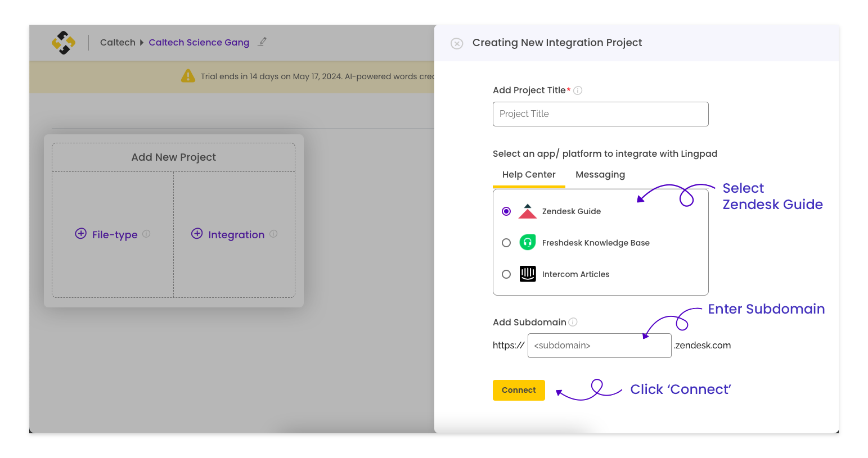868x458 pixels.
Task: Click the breadcrumb arrow after Caltech
Action: pyautogui.click(x=142, y=43)
